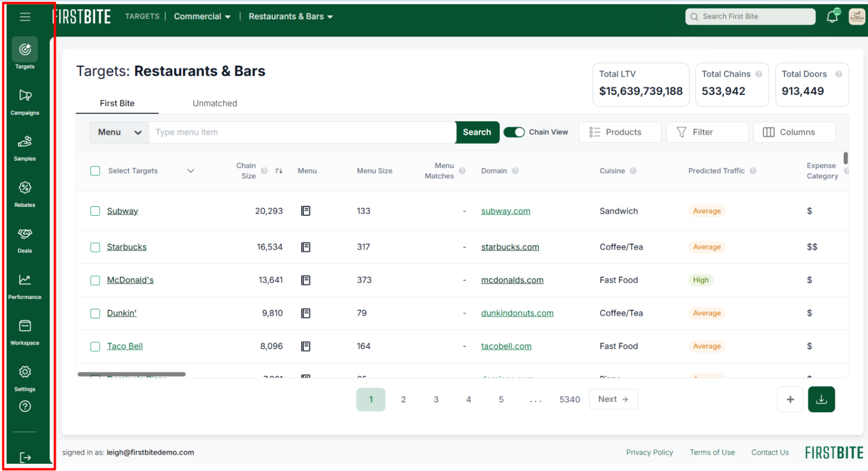The width and height of the screenshot is (868, 471).
Task: Open the menu icon for Subway
Action: (x=306, y=211)
